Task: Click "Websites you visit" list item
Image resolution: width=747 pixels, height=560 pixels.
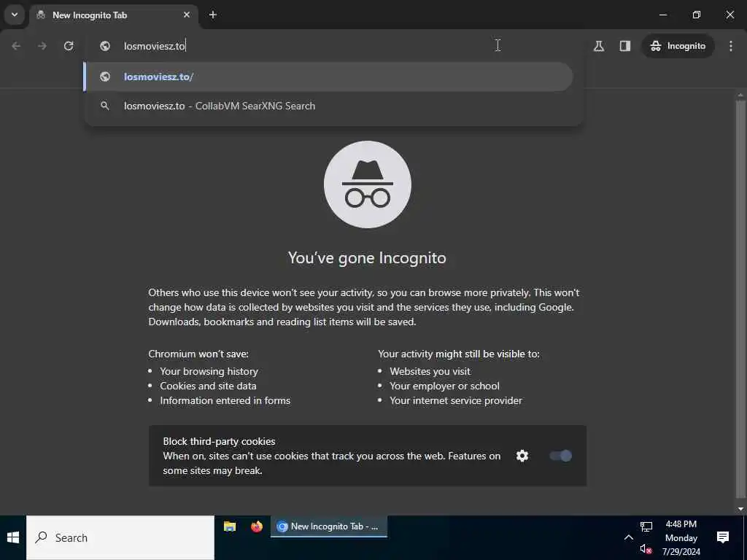Action: 430,371
